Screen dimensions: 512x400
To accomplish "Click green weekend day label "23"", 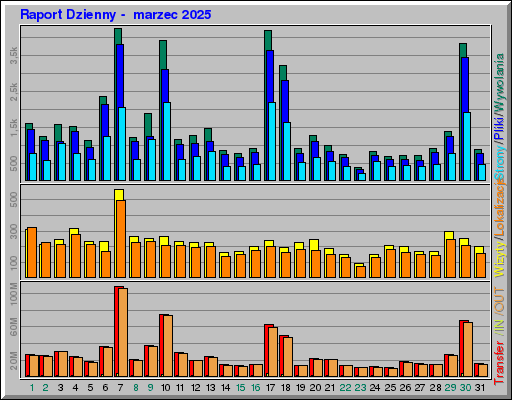I will (360, 388).
